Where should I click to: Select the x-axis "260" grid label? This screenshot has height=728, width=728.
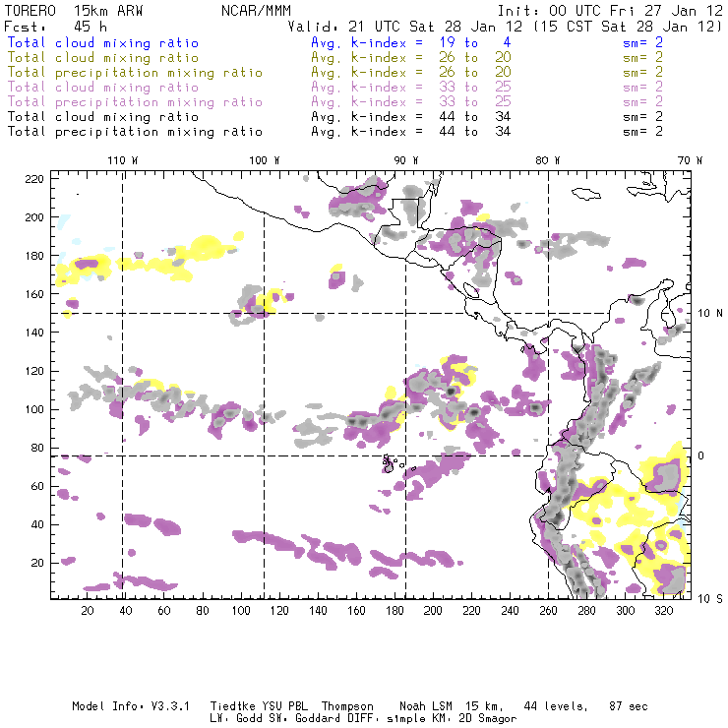548,611
